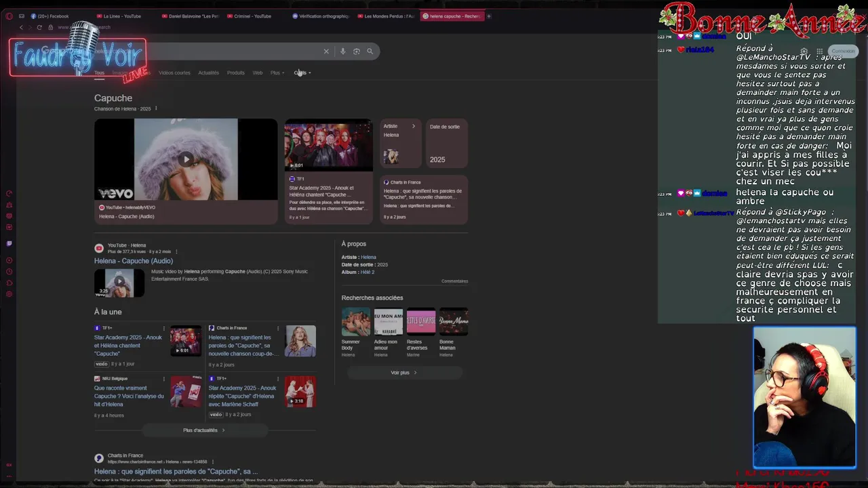Select the Web search filter
Screen dimensions: 868x488
[x=258, y=73]
